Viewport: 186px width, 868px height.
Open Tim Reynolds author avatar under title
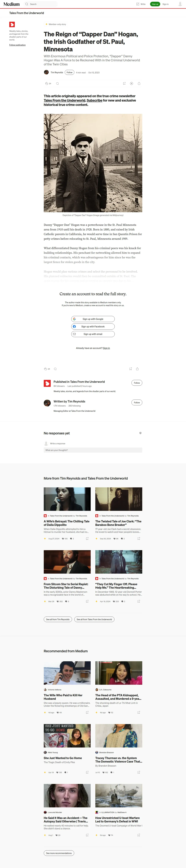[x=46, y=72]
